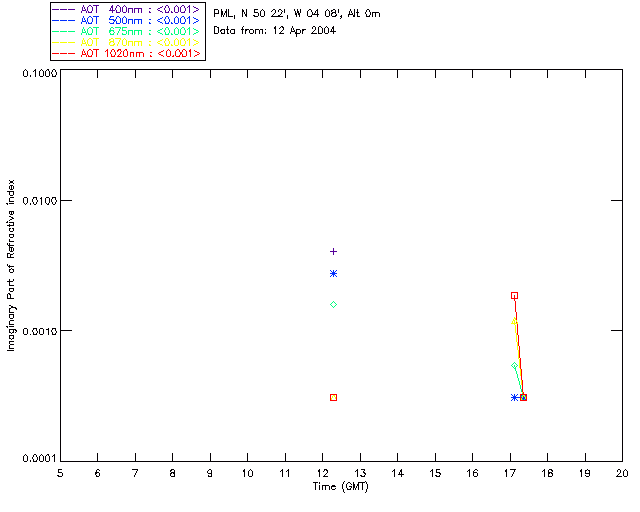Click the x-axis tick label 17
640x512 pixels.
(x=510, y=473)
